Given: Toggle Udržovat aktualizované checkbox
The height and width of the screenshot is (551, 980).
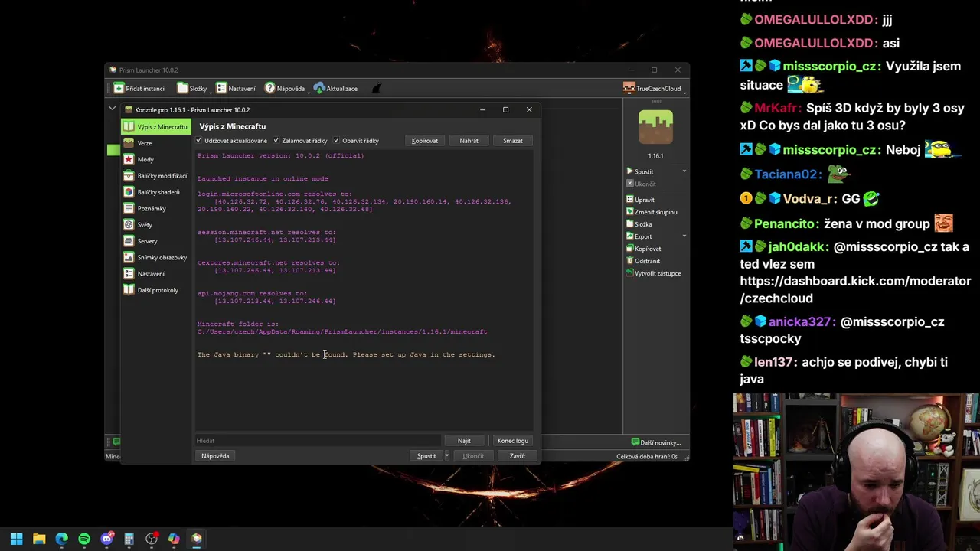Looking at the screenshot, I should [199, 141].
